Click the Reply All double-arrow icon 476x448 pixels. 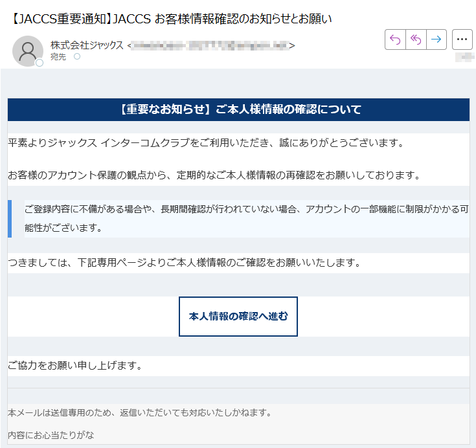(416, 39)
